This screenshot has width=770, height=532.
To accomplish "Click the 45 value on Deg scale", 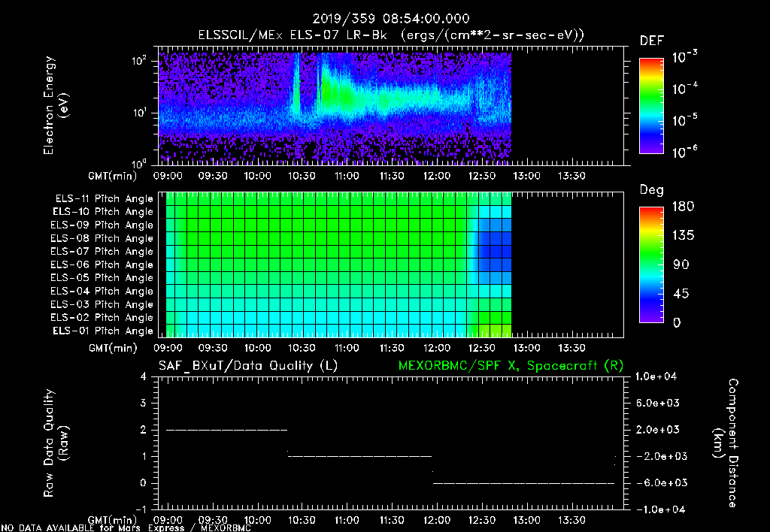I will pyautogui.click(x=681, y=294).
